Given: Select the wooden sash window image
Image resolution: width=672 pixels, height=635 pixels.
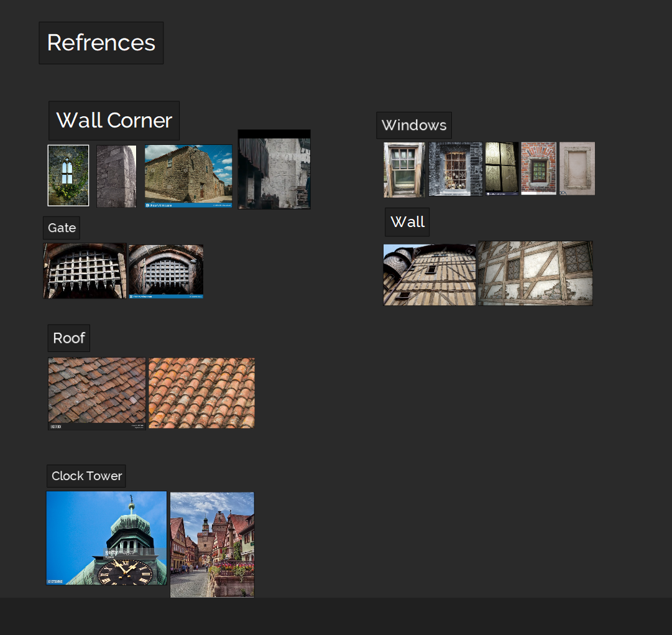Looking at the screenshot, I should click(x=404, y=170).
